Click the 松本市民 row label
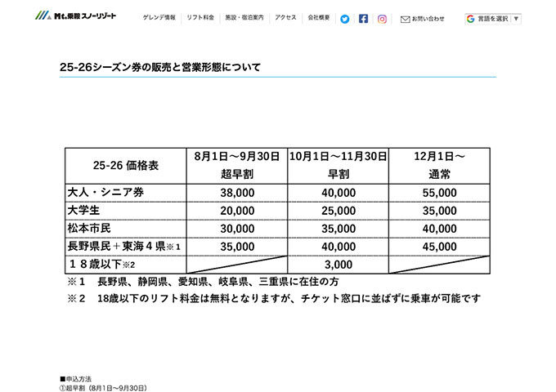 (x=89, y=228)
